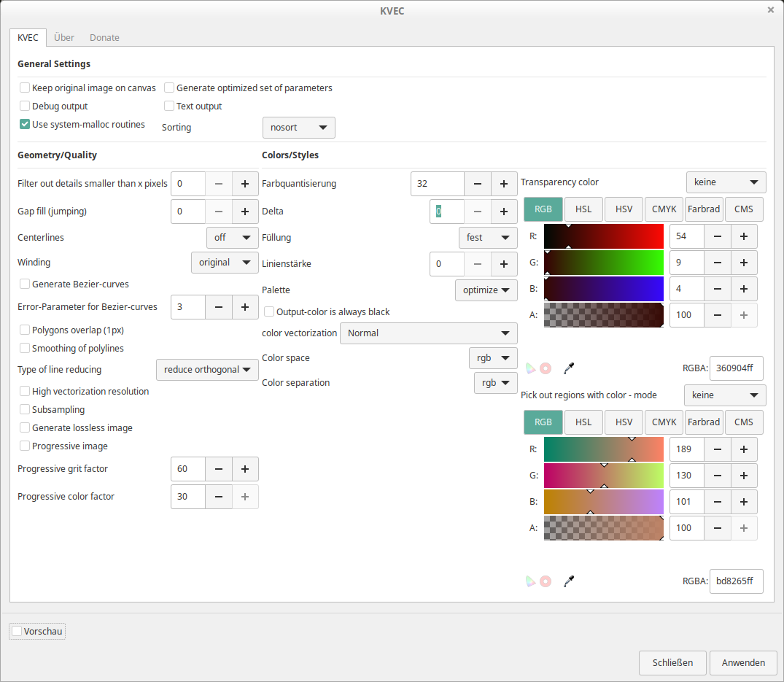Image resolution: width=784 pixels, height=682 pixels.
Task: Click RGBA field showing bd8265ff
Action: [x=736, y=581]
